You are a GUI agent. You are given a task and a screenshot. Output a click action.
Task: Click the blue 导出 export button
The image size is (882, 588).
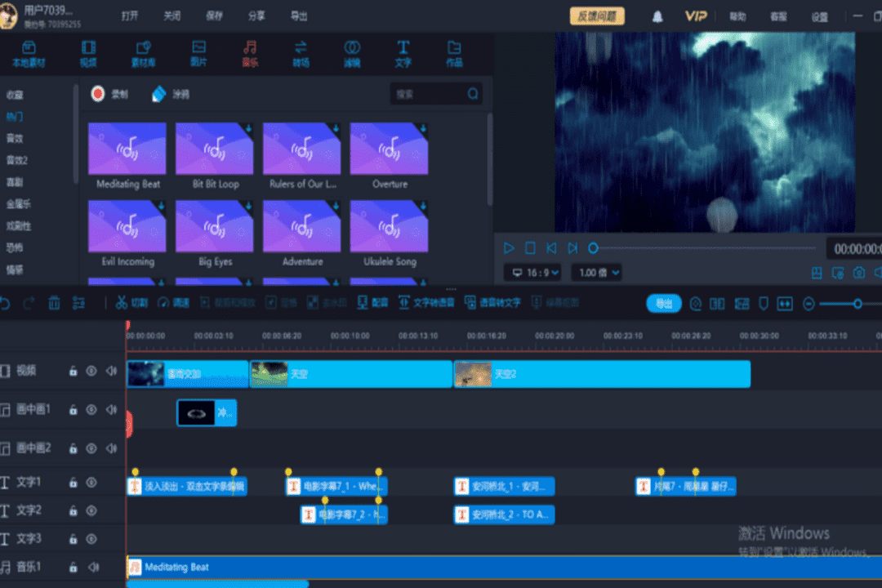pos(664,303)
